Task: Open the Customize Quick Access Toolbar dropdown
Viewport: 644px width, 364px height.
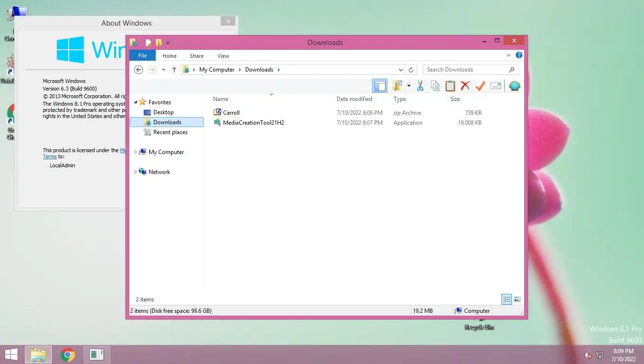Action: (168, 43)
